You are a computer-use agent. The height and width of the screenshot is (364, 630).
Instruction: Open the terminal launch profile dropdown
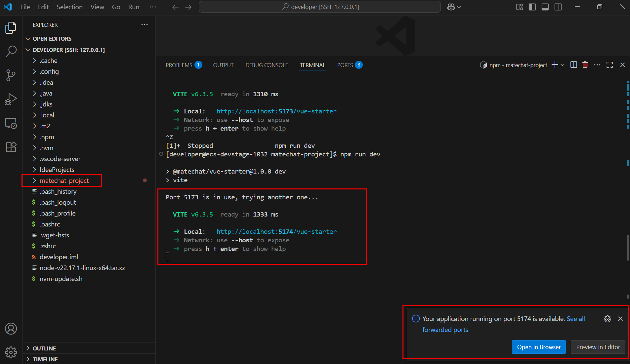point(563,65)
